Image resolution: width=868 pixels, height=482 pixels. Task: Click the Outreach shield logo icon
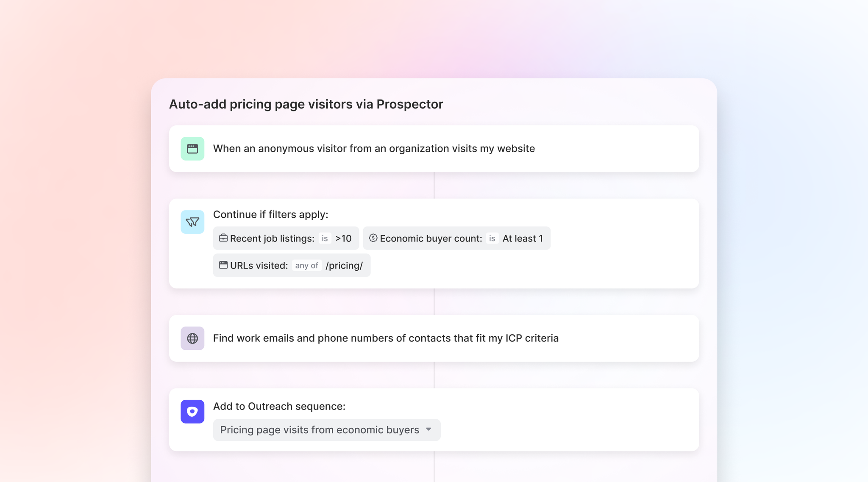coord(192,412)
